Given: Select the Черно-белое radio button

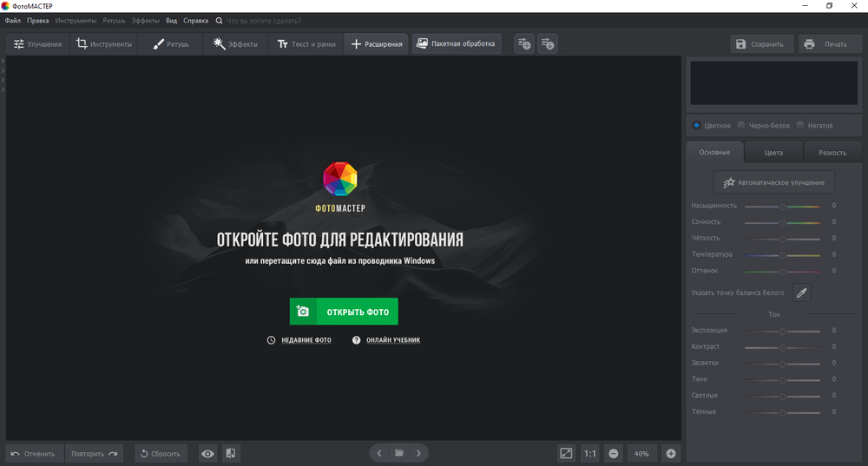Looking at the screenshot, I should click(x=740, y=126).
